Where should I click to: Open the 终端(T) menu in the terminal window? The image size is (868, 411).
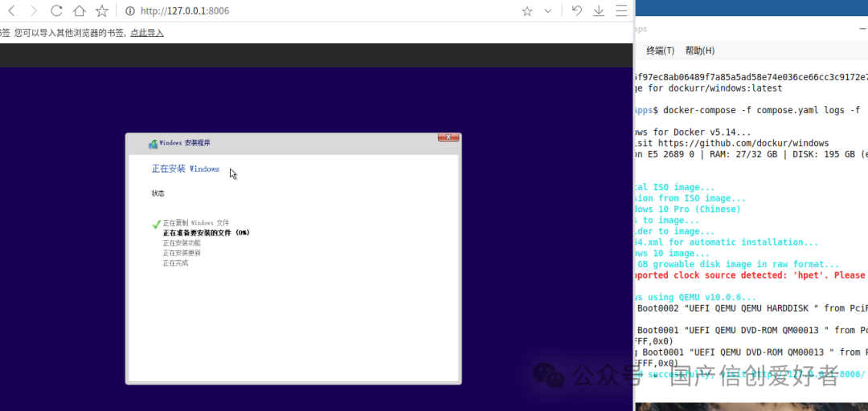point(661,51)
